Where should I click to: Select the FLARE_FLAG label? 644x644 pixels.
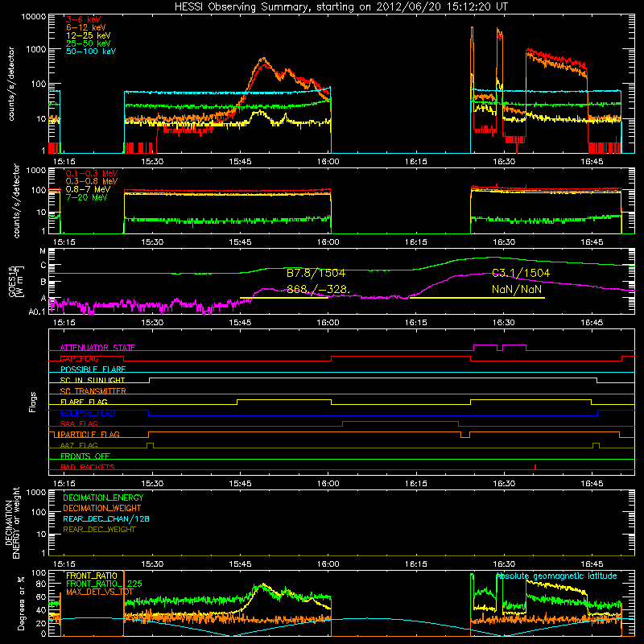pos(84,402)
